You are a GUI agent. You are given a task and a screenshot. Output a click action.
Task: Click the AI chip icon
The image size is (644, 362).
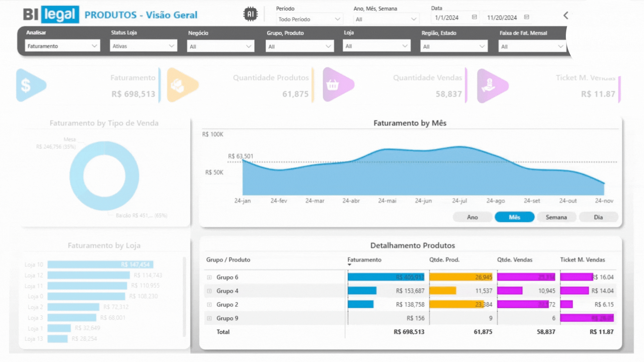[250, 14]
